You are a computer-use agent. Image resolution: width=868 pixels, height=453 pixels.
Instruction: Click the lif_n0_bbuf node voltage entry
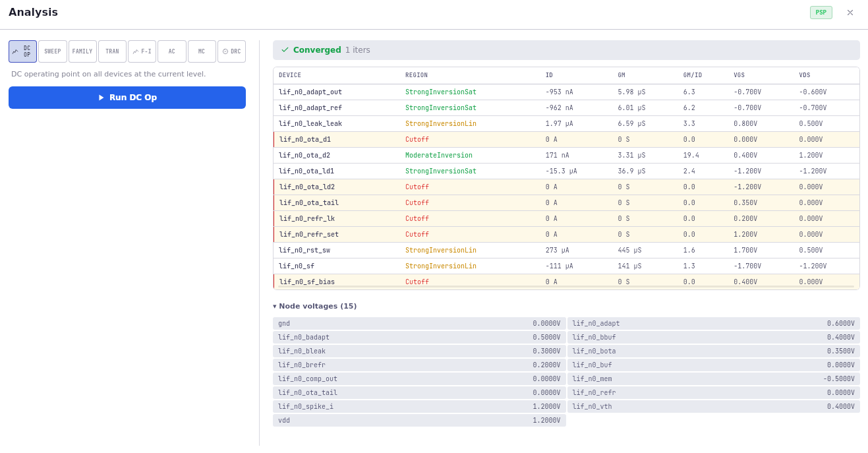point(713,338)
